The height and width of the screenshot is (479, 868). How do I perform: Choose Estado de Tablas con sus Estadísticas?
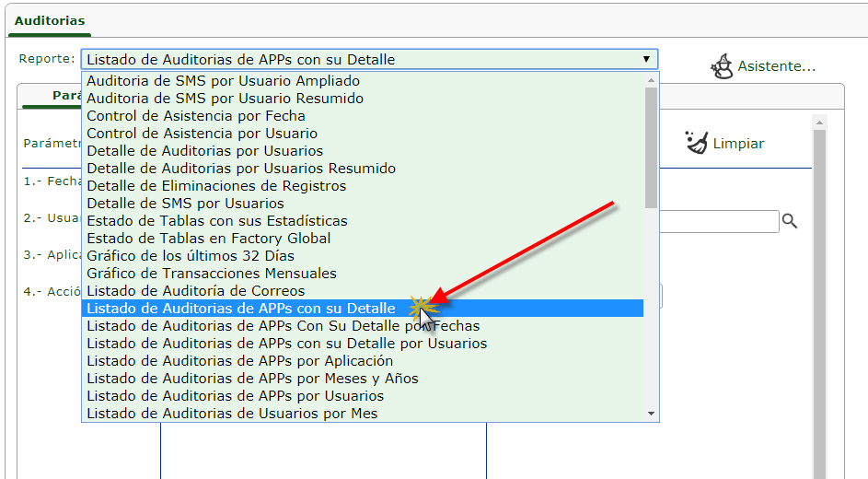coord(362,221)
